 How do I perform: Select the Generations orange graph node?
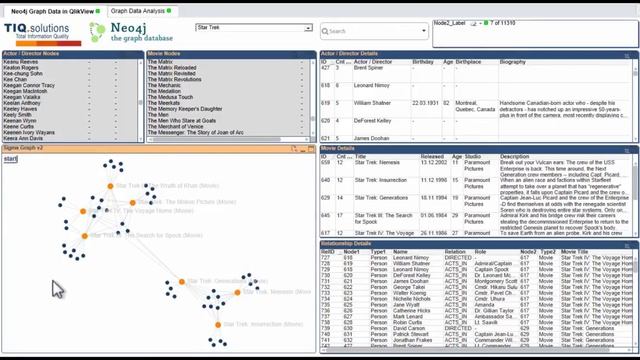tap(182, 282)
